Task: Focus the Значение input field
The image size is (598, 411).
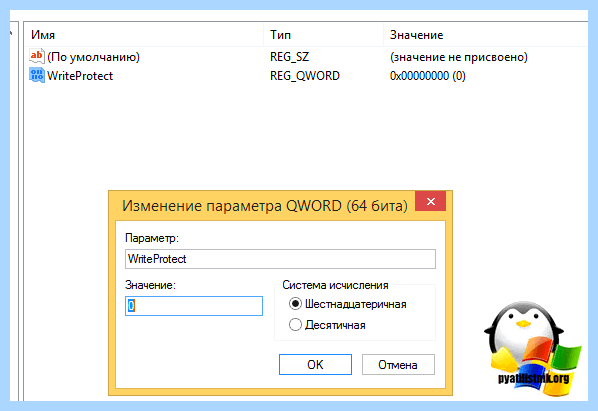Action: click(194, 306)
